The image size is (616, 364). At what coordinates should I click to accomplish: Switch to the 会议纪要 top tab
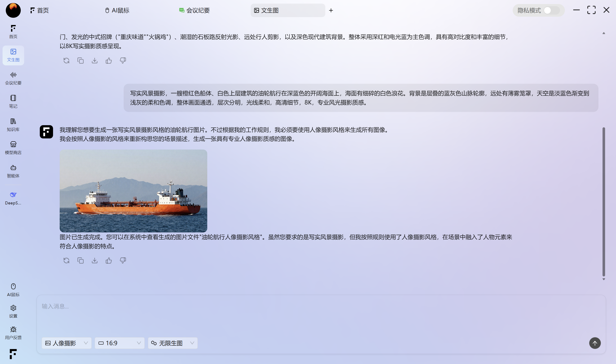194,10
